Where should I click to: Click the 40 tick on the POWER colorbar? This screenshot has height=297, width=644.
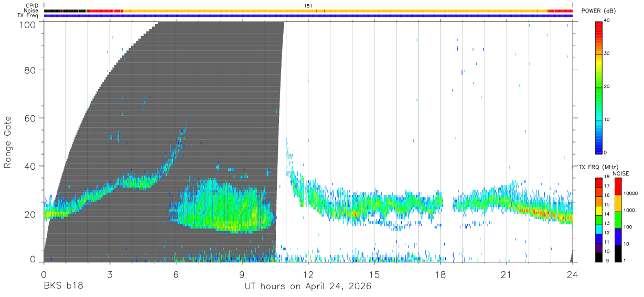tap(607, 20)
